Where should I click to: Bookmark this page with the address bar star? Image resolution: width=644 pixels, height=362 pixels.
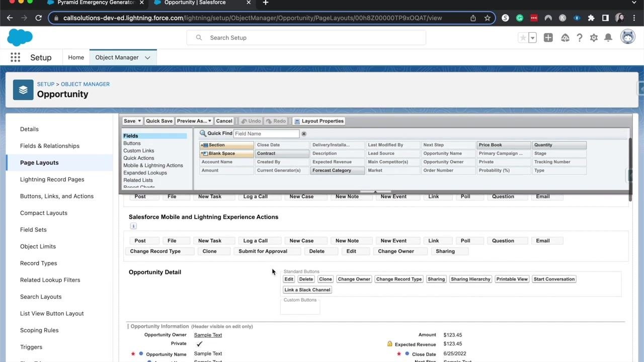click(x=487, y=18)
